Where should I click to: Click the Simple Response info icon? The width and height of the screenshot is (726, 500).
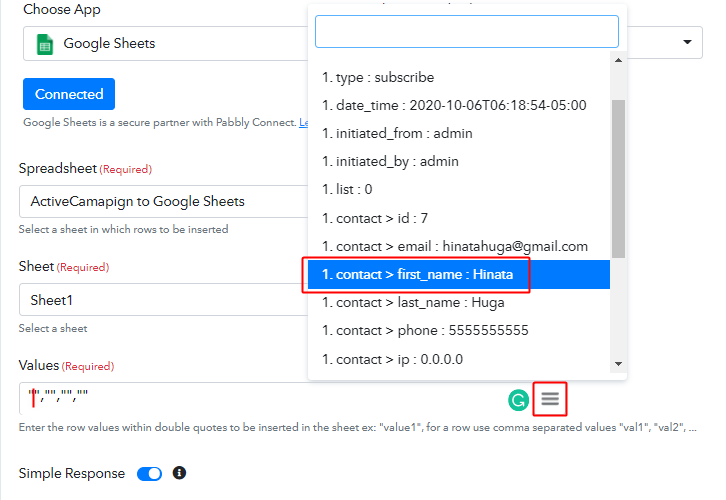point(179,473)
